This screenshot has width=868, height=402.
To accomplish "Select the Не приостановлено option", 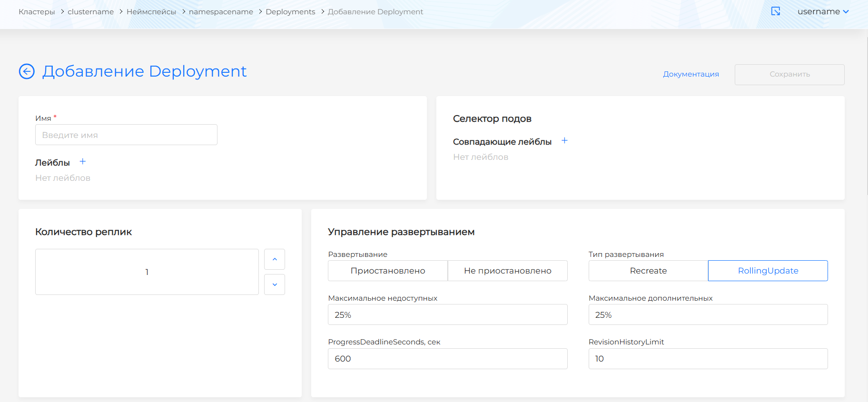I will coord(507,271).
